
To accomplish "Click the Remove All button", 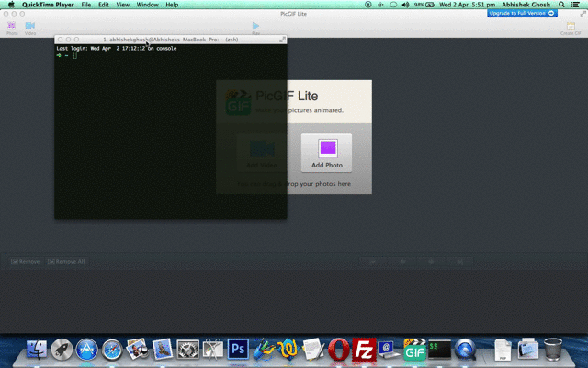I will [66, 261].
